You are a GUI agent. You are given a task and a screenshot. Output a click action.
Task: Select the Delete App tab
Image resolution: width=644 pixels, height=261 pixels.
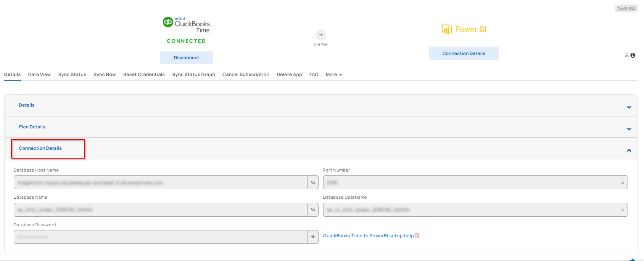click(x=289, y=75)
